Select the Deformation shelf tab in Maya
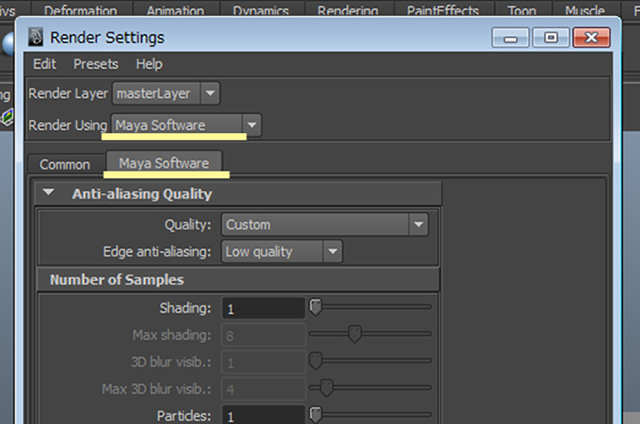640x424 pixels. coord(80,9)
